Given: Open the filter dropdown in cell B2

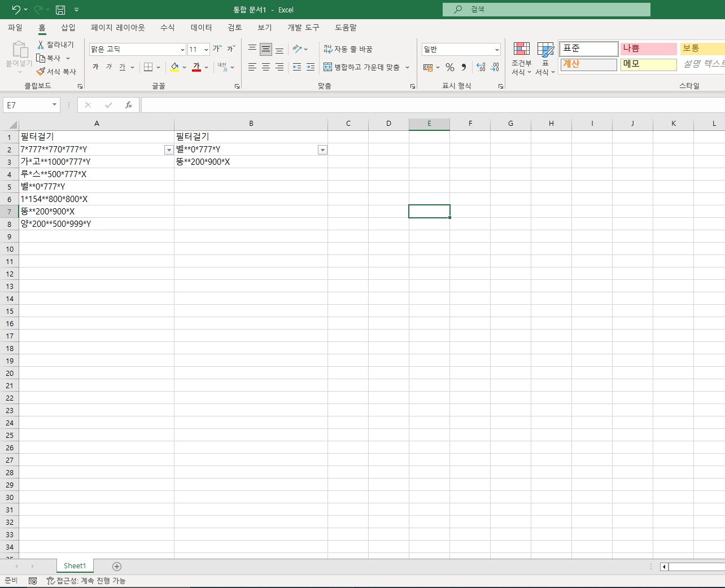Looking at the screenshot, I should (x=322, y=150).
